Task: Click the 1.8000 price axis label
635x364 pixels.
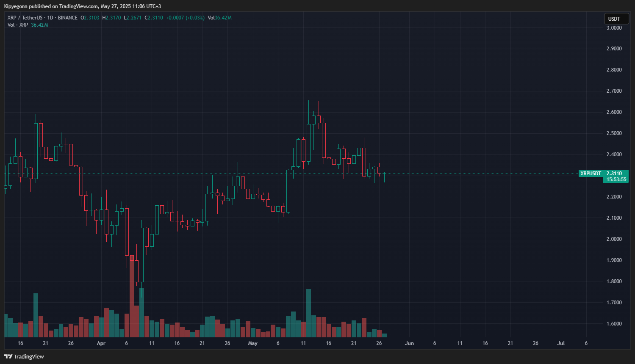Action: click(614, 281)
